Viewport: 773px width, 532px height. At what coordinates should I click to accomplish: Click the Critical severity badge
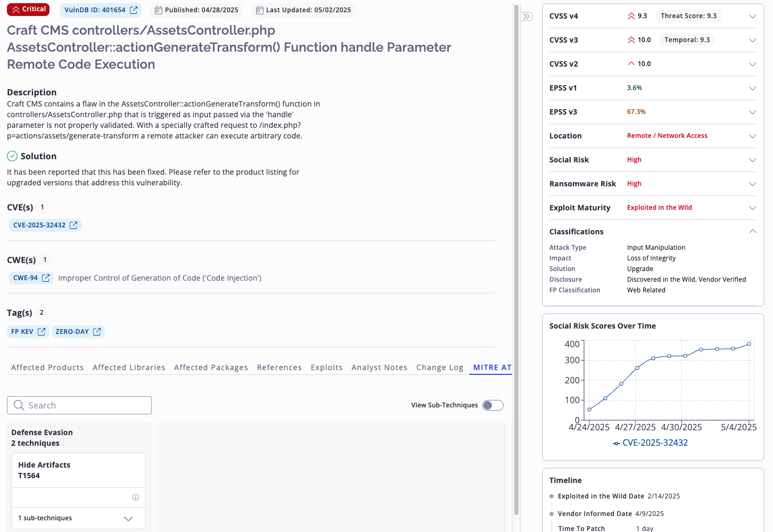pyautogui.click(x=28, y=10)
